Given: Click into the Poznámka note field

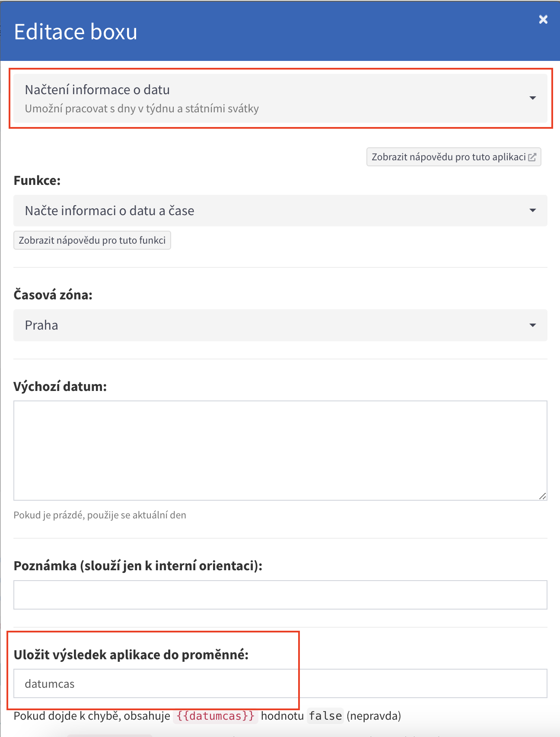Looking at the screenshot, I should click(280, 595).
